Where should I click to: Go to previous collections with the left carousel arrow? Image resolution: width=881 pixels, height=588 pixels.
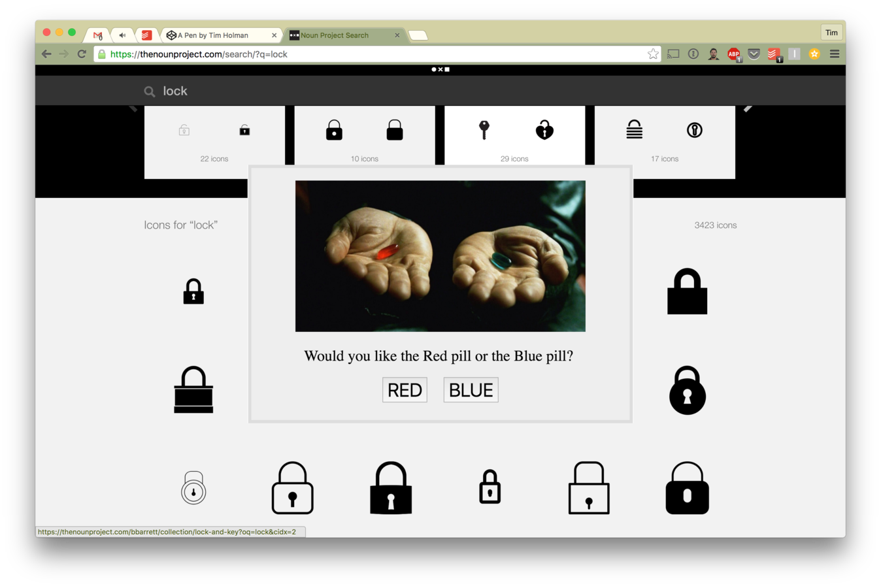(x=133, y=108)
